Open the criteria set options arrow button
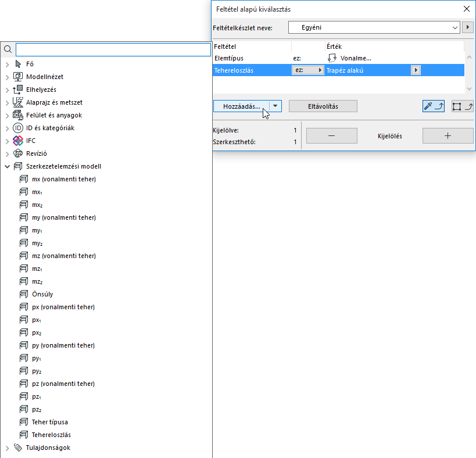The height and width of the screenshot is (458, 476). [467, 27]
